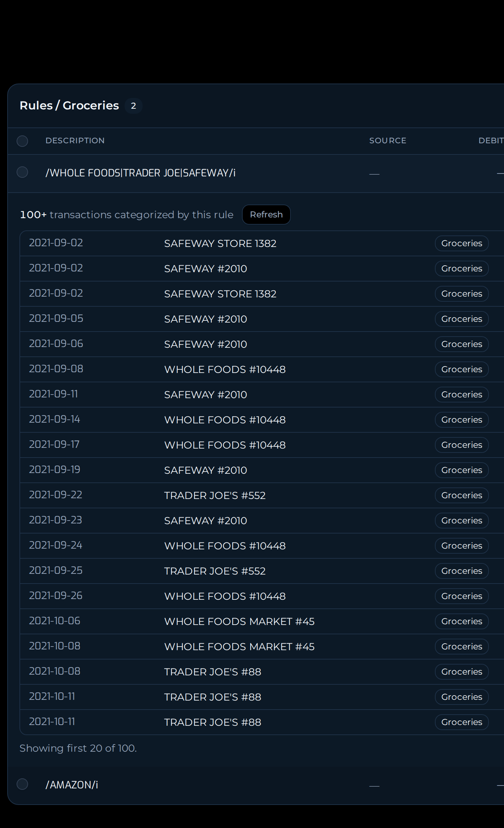Select the WHOLE FOODS|TRADER JOE|SAFEWAY rule checkbox
The image size is (504, 828).
(x=22, y=172)
